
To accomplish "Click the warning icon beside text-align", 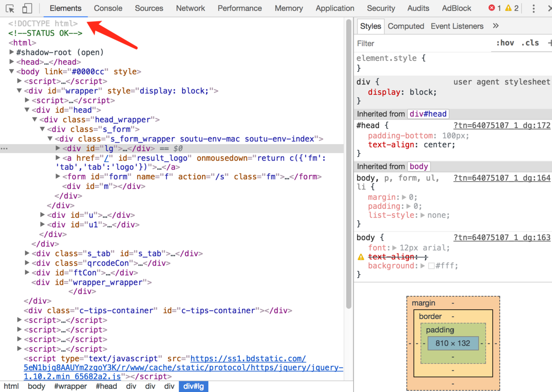I will pos(361,257).
